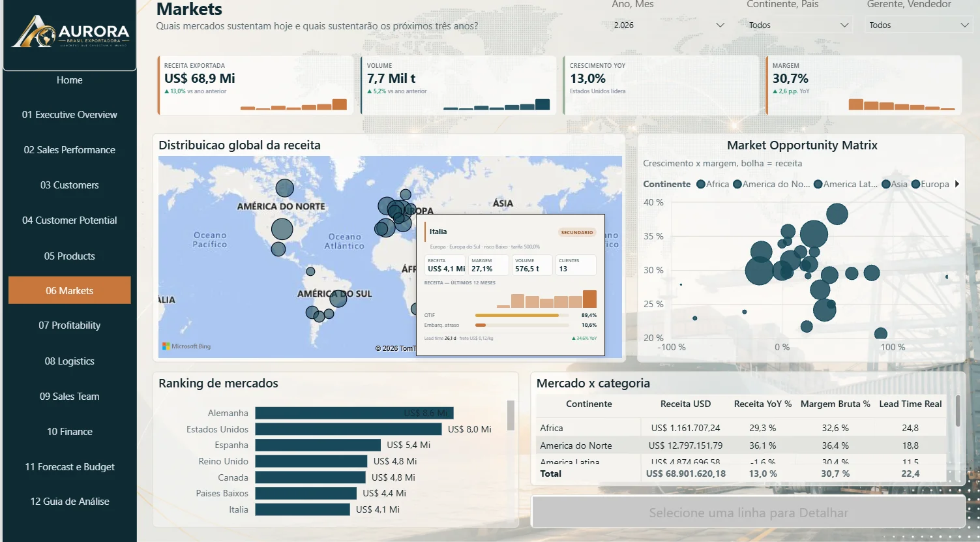Click the Ranking de mercados scrollbar
Viewport: 980px width, 542px height.
[511, 415]
